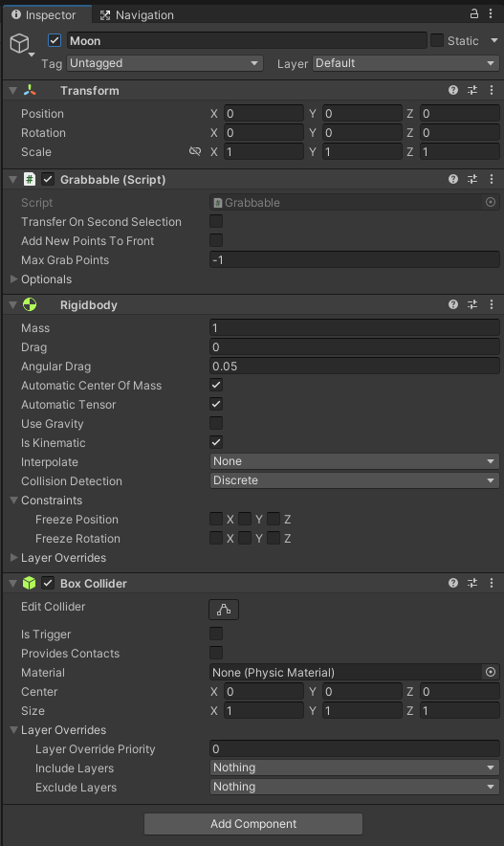
Task: Enable Is Trigger on Box Collider
Action: tap(216, 634)
